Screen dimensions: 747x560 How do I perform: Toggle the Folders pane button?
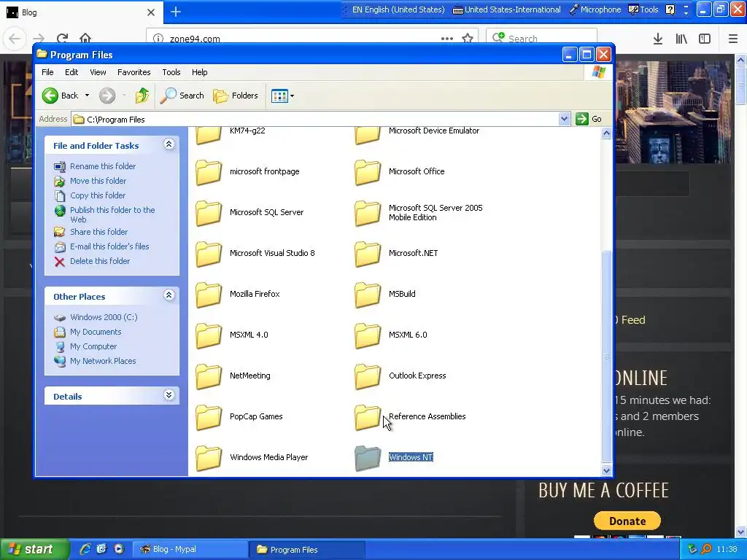click(x=236, y=96)
